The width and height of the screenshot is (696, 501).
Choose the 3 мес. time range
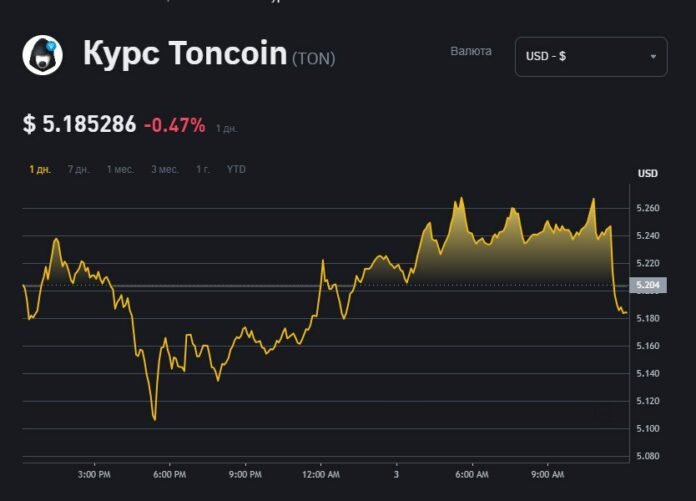[x=165, y=169]
